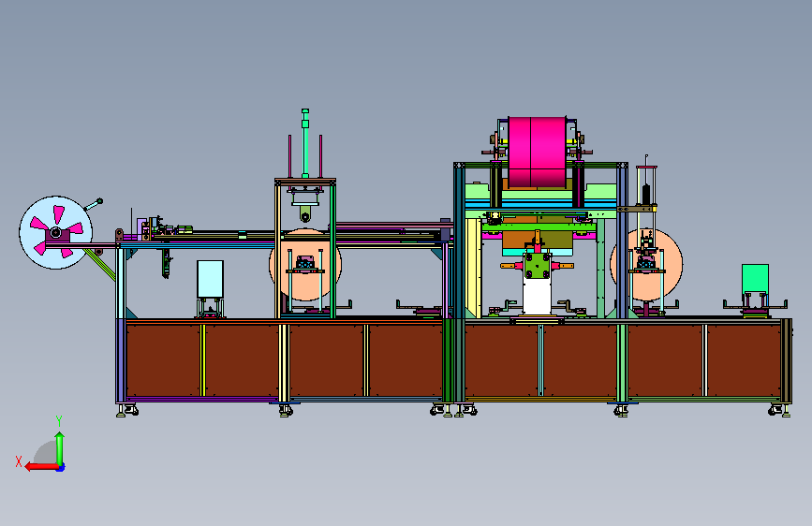Select the left peach circular disc
The height and width of the screenshot is (526, 812).
click(x=305, y=265)
